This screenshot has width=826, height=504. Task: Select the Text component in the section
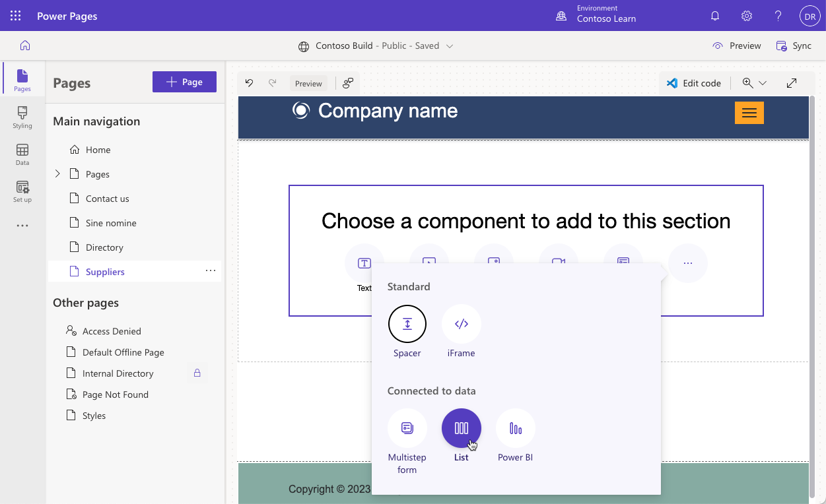(x=364, y=263)
